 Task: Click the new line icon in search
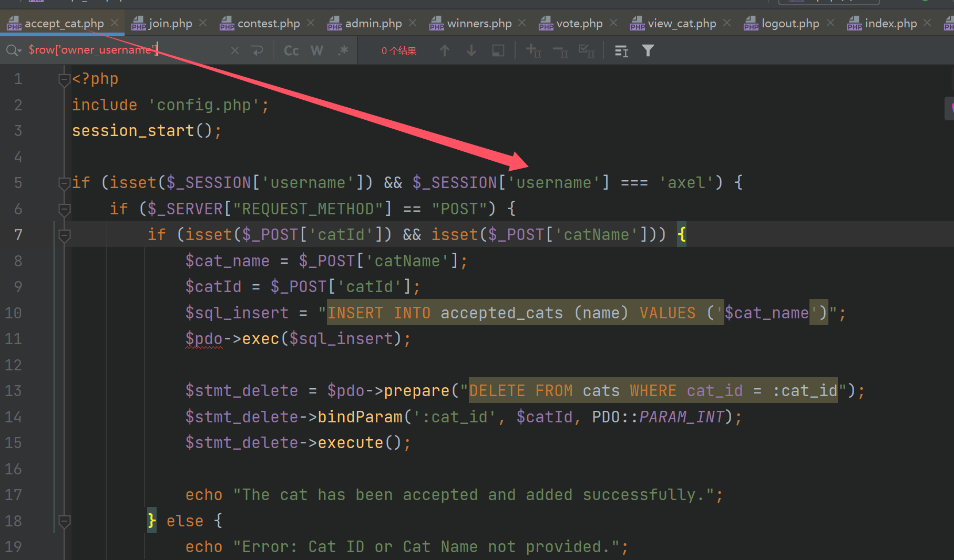[x=257, y=50]
